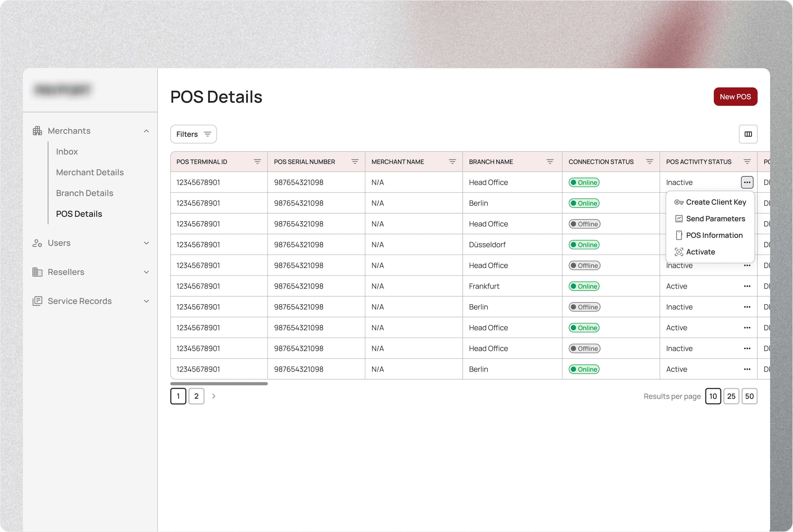Click the New POS button
The width and height of the screenshot is (793, 532).
[x=735, y=97]
